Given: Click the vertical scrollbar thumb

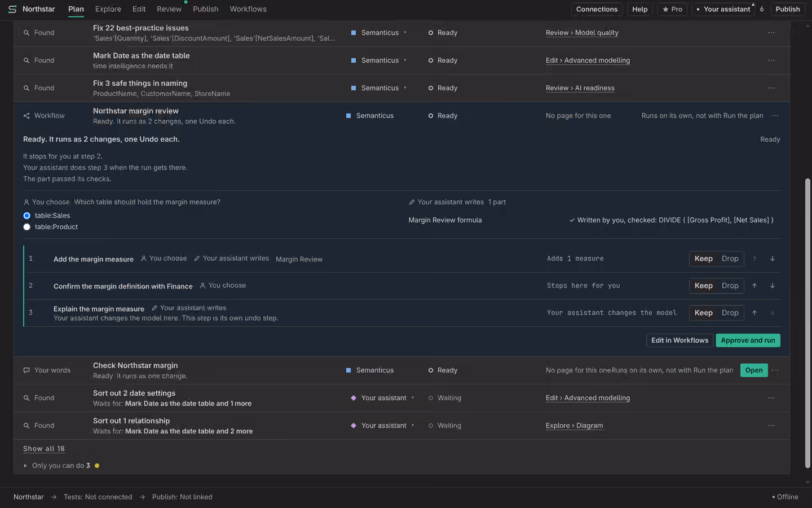Looking at the screenshot, I should pos(807,323).
